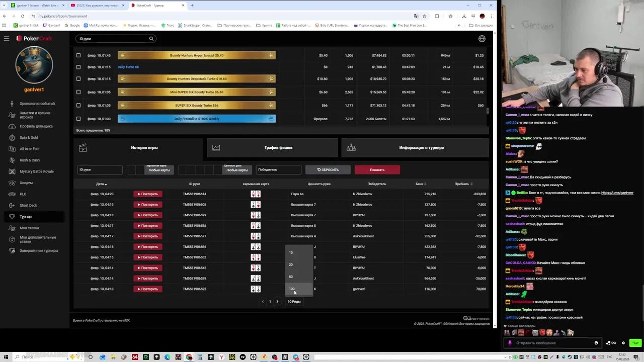Click the Победитель filter input field
The height and width of the screenshot is (362, 644).
click(279, 170)
